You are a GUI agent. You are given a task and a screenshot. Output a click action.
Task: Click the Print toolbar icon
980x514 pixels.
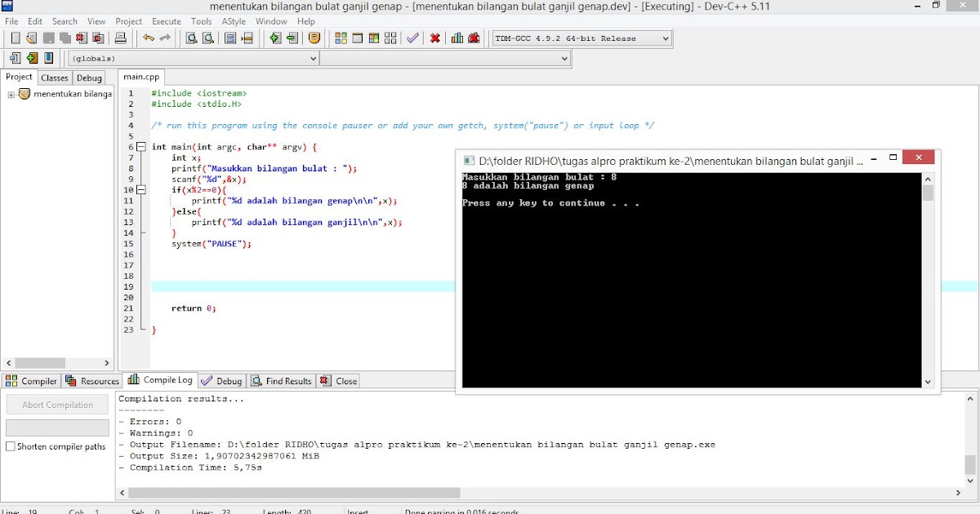tap(120, 38)
